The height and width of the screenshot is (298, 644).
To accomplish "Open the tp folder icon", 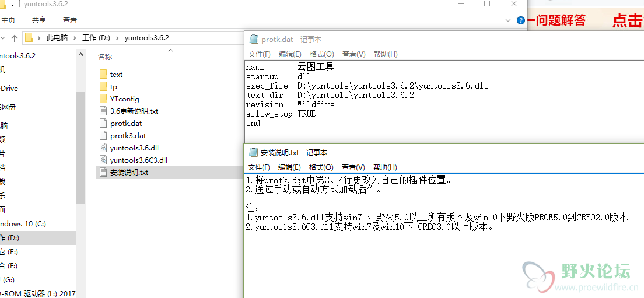I will (103, 87).
